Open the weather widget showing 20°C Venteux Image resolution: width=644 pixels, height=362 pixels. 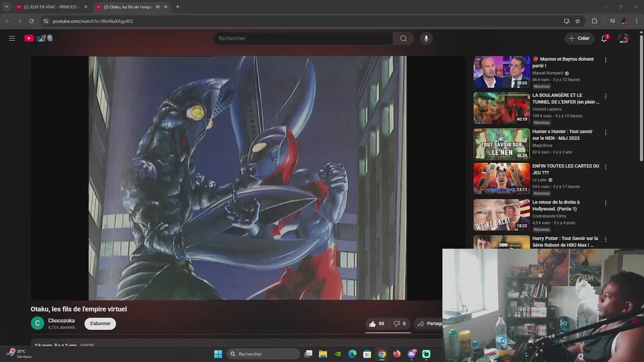[20, 354]
